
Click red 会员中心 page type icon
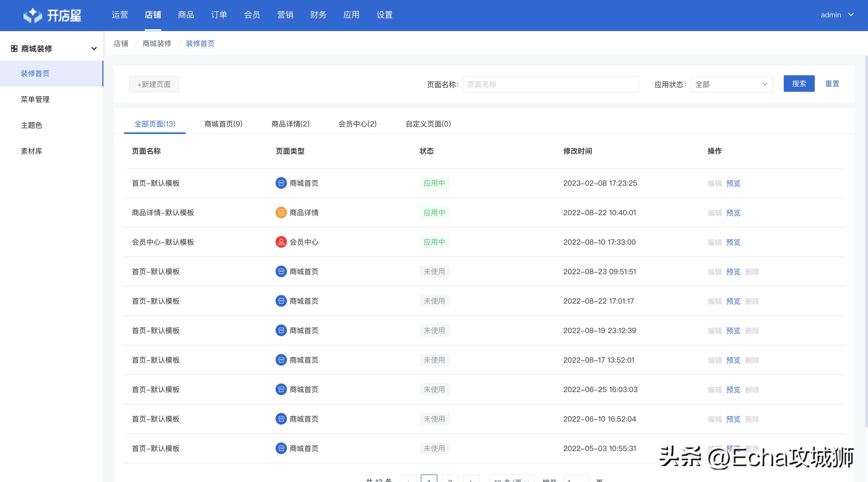[x=281, y=242]
